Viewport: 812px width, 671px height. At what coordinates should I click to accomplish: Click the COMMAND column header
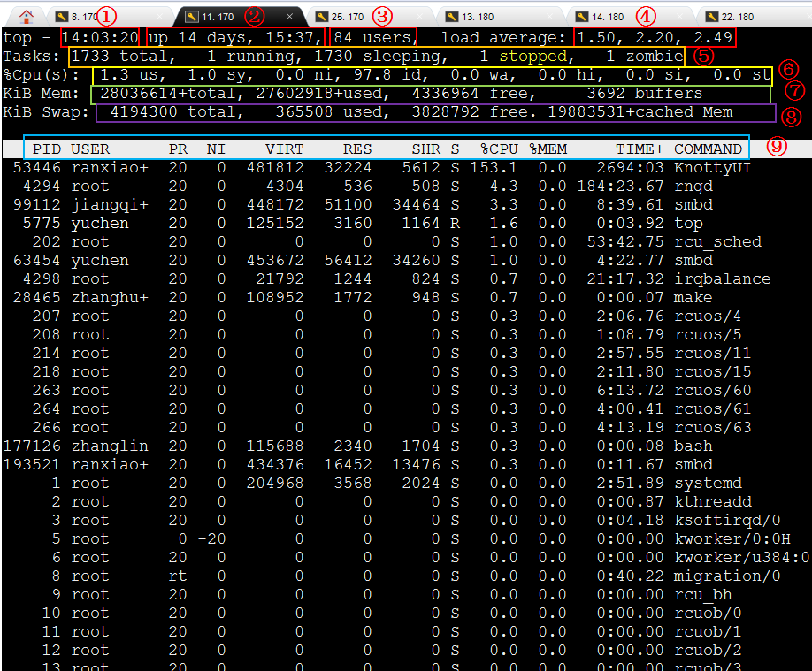(708, 149)
